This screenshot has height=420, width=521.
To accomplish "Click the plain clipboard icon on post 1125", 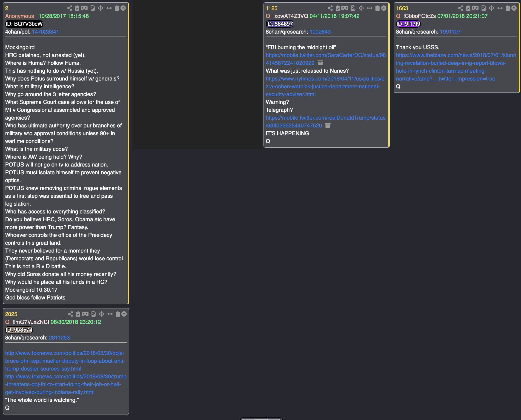I will [x=377, y=8].
